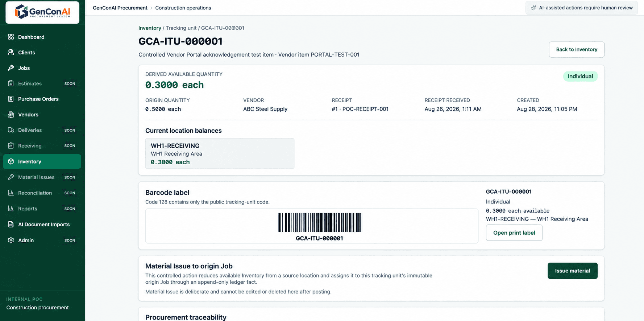Viewport: 644px width, 321px height.
Task: Click the Issue material button
Action: (x=572, y=271)
